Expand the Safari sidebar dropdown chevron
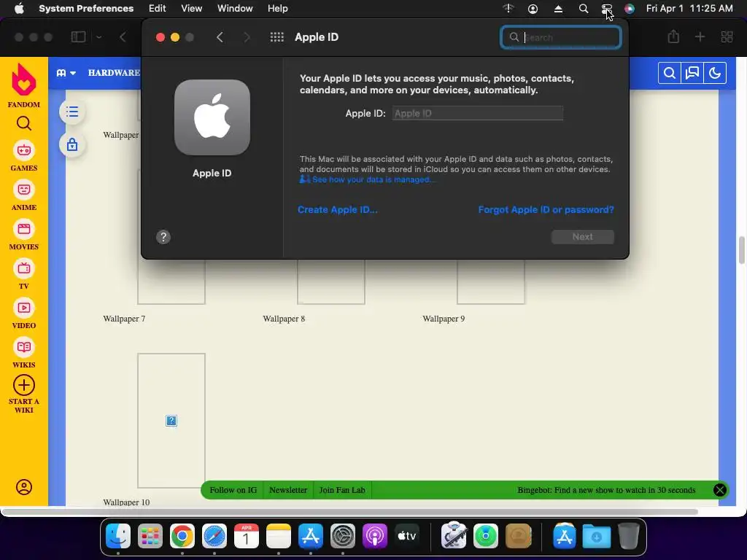 coord(98,36)
